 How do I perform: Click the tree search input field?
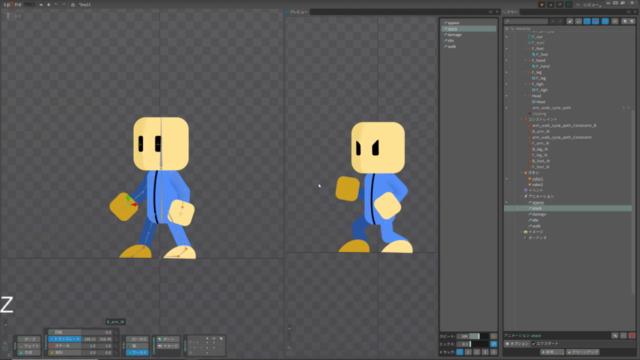pyautogui.click(x=526, y=21)
